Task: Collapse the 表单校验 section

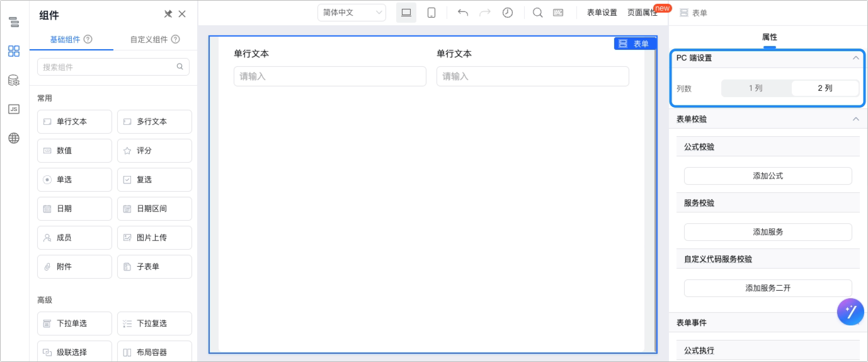Action: (855, 119)
